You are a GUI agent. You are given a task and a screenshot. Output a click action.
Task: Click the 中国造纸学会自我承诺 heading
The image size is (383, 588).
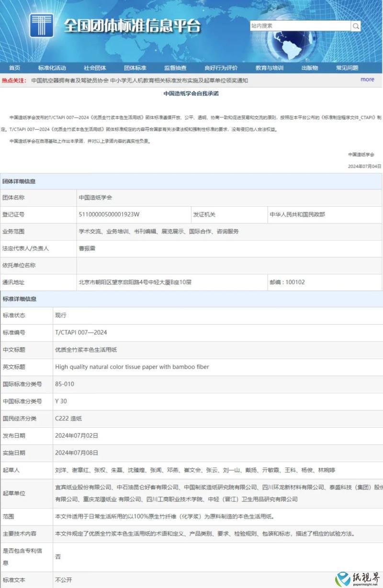coord(191,94)
